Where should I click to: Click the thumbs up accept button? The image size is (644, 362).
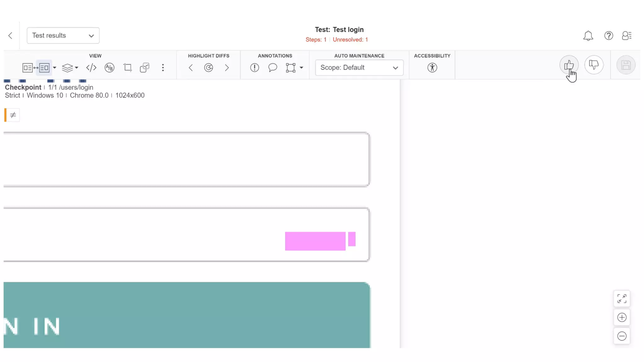[569, 65]
